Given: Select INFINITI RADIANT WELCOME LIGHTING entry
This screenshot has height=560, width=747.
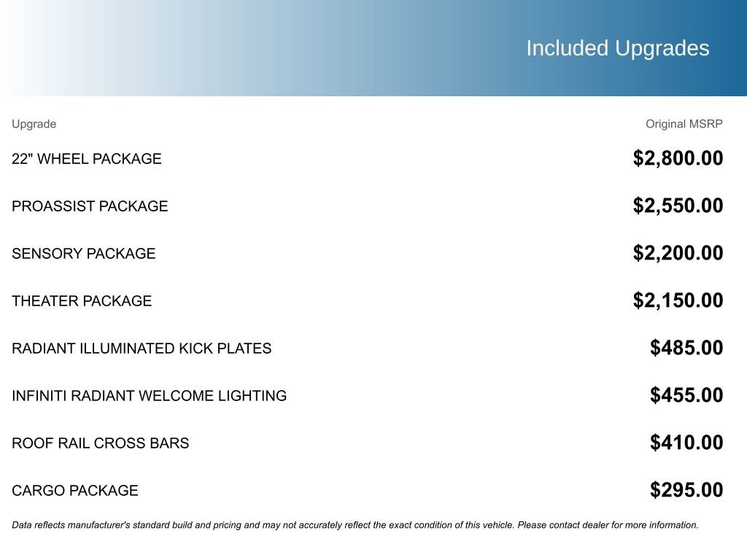Looking at the screenshot, I should tap(149, 396).
